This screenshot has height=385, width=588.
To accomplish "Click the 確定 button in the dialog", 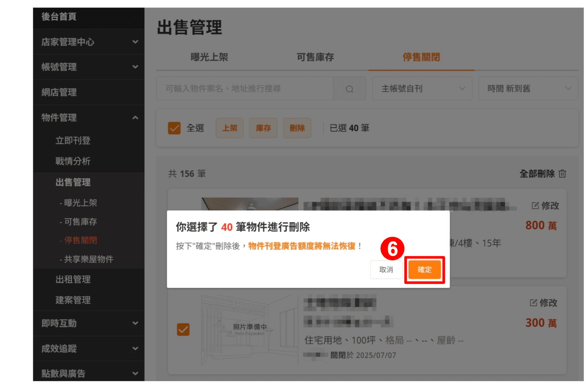I will [x=424, y=270].
